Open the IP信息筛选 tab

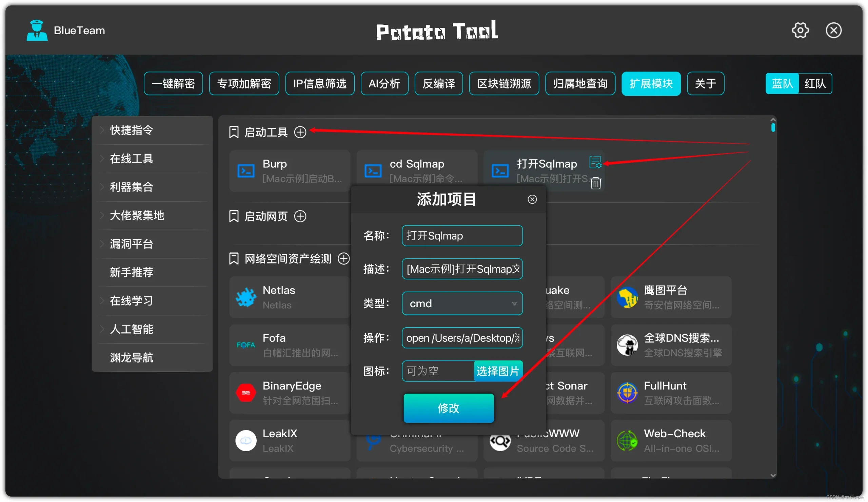pyautogui.click(x=320, y=84)
